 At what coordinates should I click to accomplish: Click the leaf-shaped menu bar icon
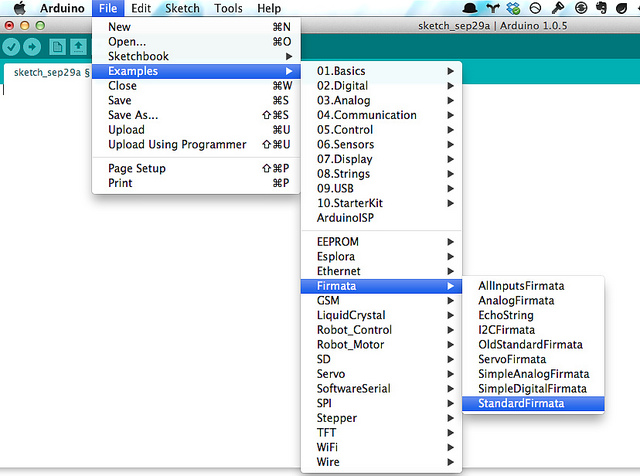[622, 8]
